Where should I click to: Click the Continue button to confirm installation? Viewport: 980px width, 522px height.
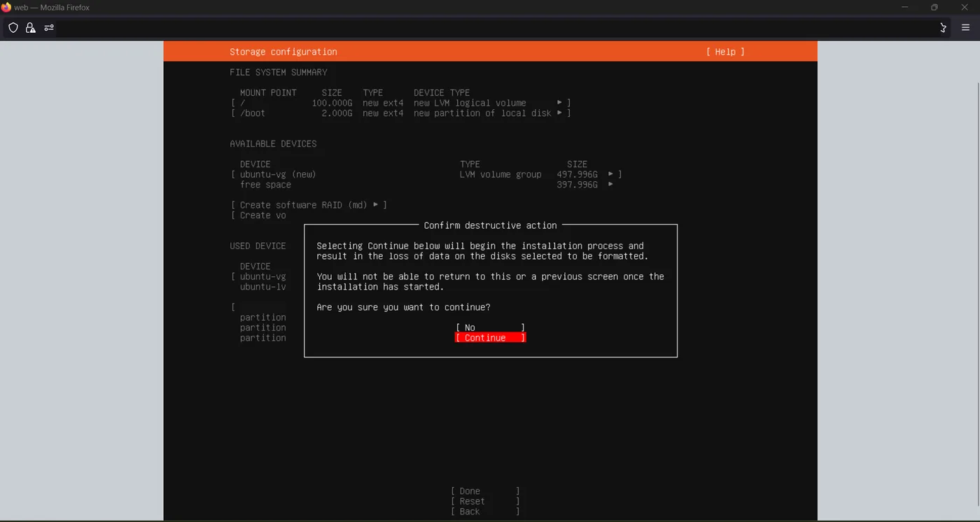(x=490, y=337)
